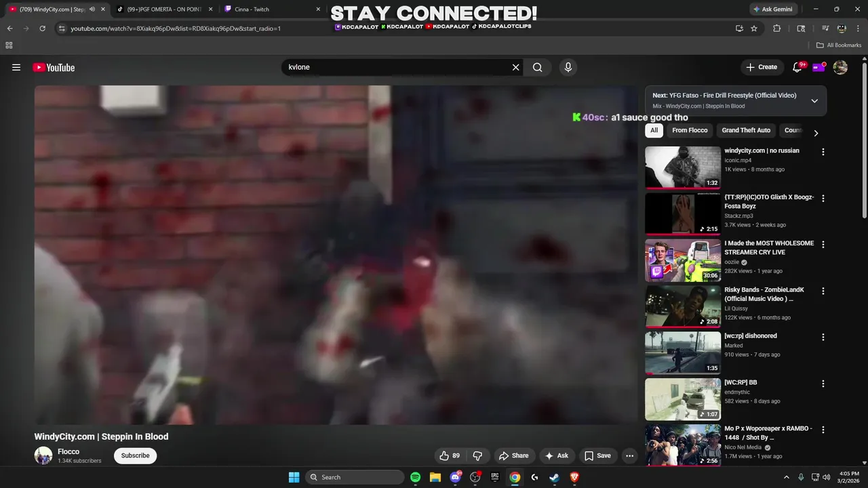The width and height of the screenshot is (868, 488).
Task: Switch to the JPGF OMERTA TikTok tab
Action: [x=165, y=9]
